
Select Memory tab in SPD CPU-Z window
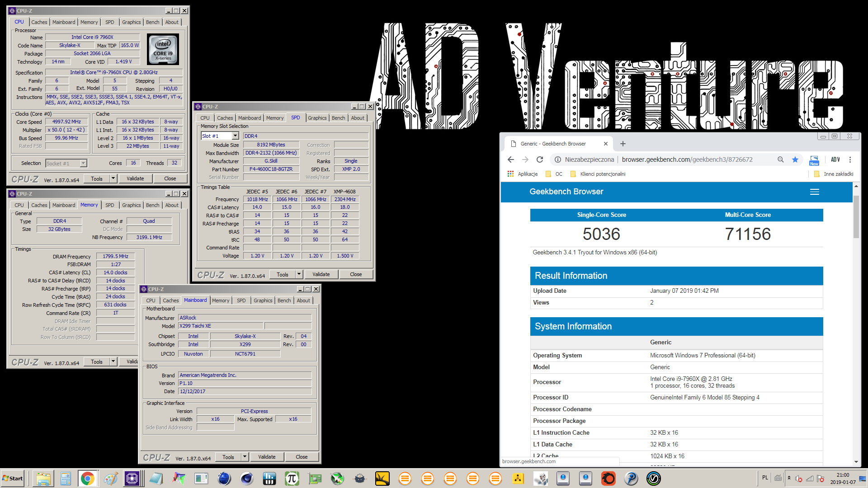point(275,118)
